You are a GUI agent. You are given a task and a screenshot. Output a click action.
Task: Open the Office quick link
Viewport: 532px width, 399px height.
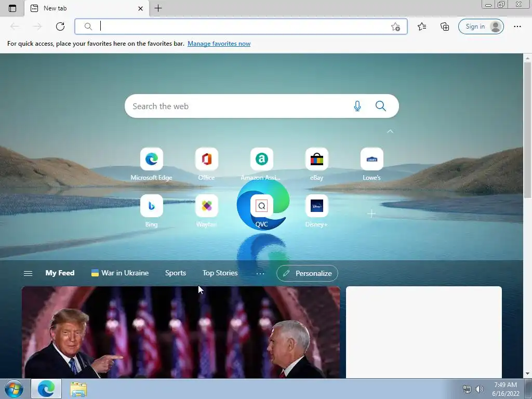(x=207, y=164)
